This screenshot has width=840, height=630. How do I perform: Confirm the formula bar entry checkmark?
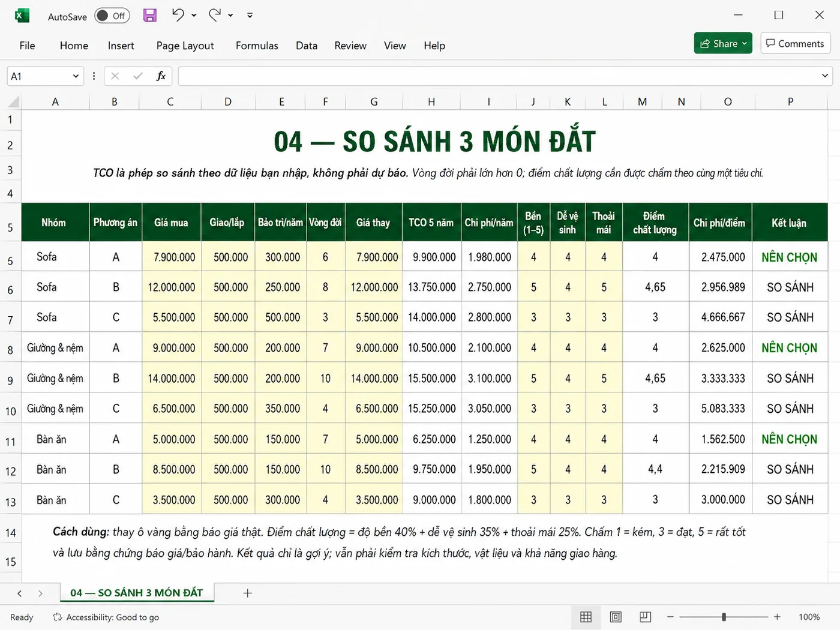(x=138, y=76)
